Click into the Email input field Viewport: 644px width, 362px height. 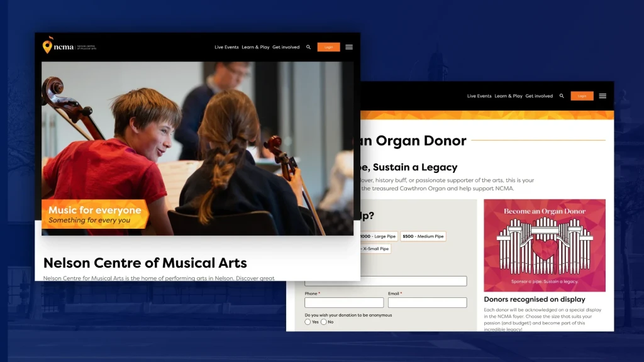click(427, 303)
